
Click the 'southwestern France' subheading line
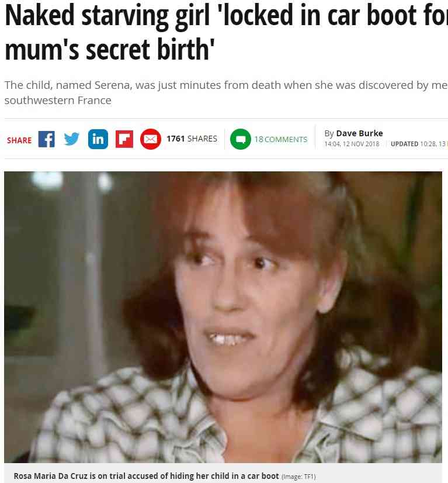coord(58,101)
